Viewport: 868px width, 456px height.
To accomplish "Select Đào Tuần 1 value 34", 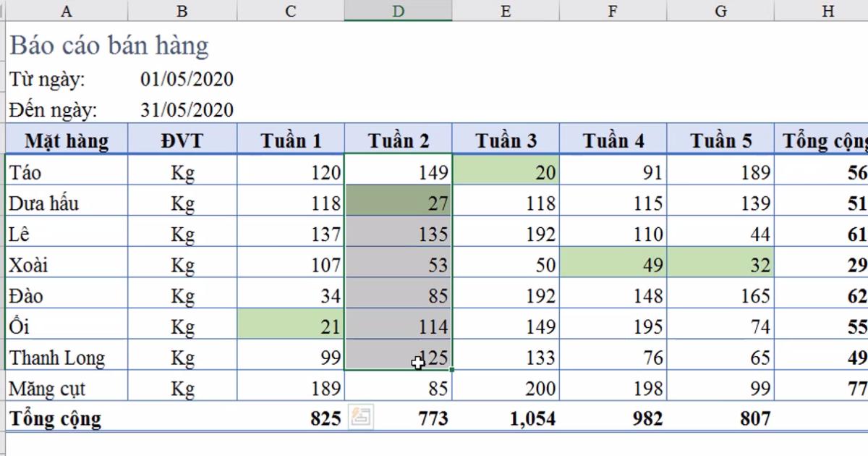I will coord(291,294).
